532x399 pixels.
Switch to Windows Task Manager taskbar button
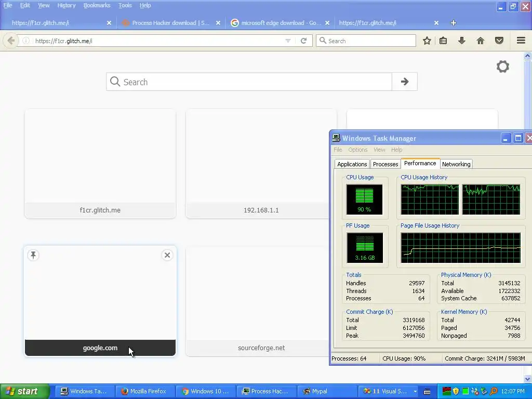[x=85, y=391]
